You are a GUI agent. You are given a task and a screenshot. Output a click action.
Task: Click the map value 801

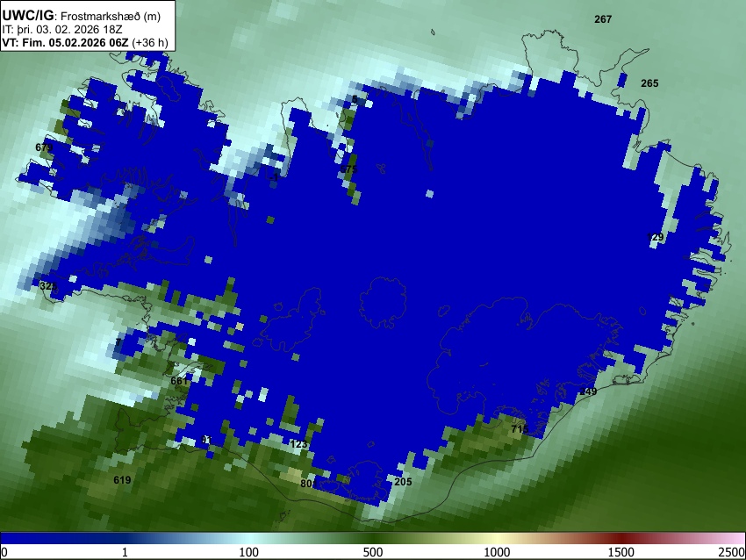[308, 484]
